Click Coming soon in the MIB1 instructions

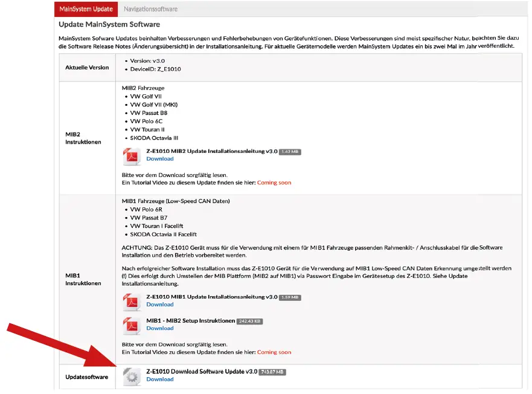pos(274,352)
